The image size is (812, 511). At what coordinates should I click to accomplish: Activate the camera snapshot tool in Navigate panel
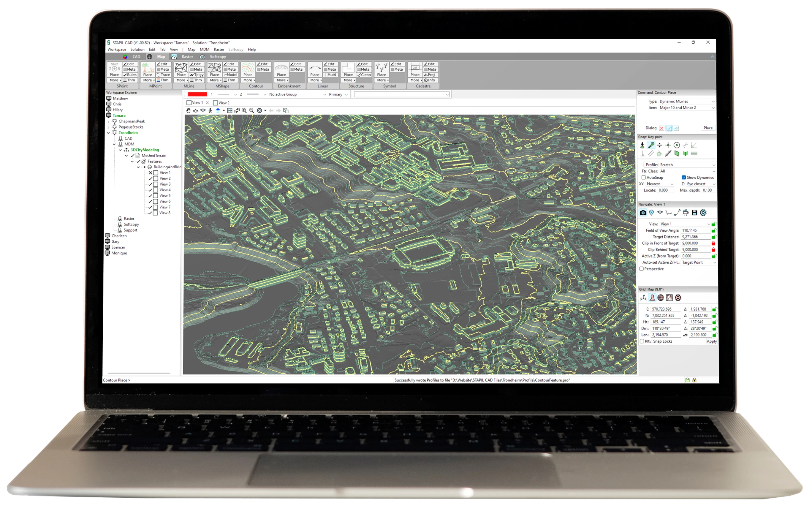point(643,213)
